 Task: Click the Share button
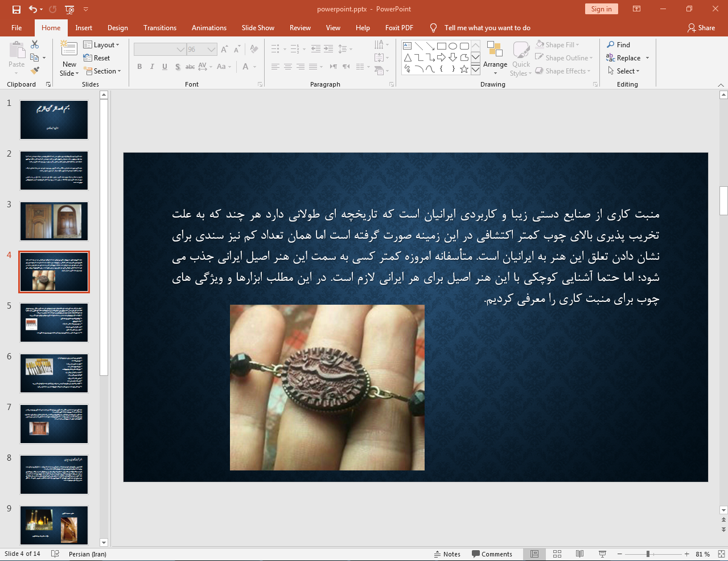coord(701,27)
